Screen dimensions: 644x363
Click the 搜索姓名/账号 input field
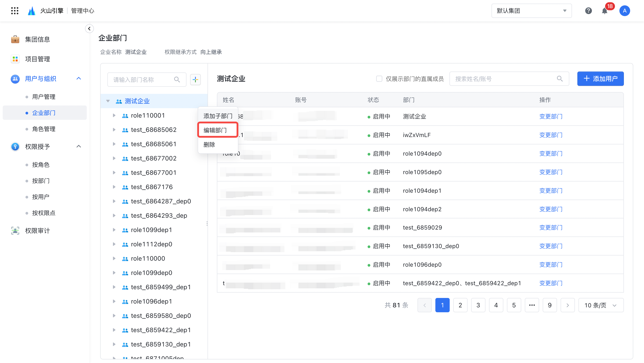pos(502,79)
